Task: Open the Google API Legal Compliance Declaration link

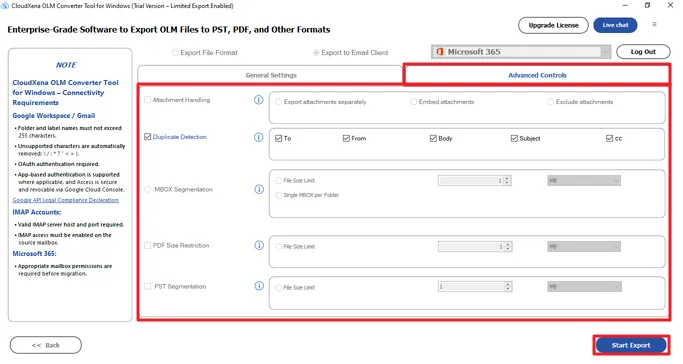Action: click(65, 200)
